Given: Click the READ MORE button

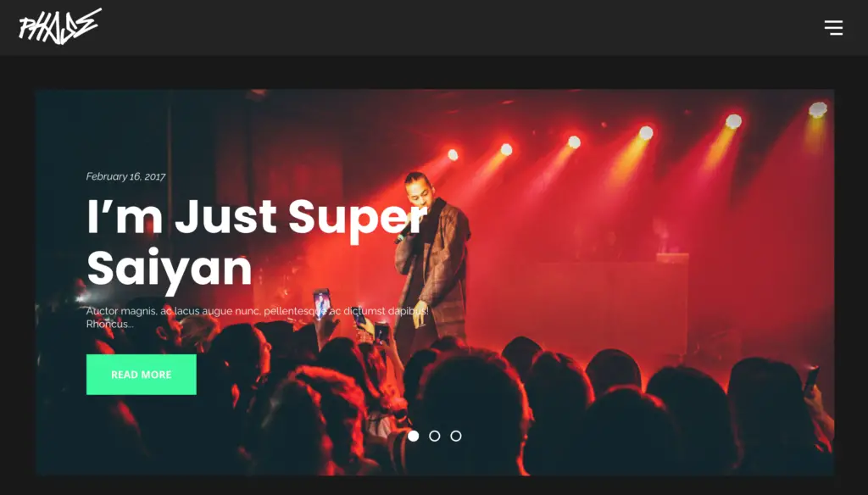Looking at the screenshot, I should tap(142, 375).
